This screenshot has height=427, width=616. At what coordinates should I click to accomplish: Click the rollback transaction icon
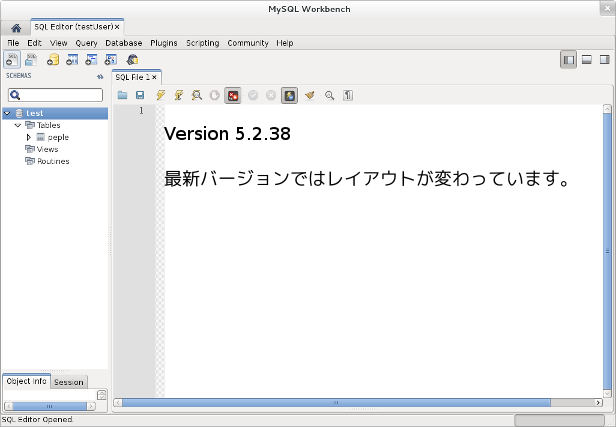pyautogui.click(x=271, y=95)
